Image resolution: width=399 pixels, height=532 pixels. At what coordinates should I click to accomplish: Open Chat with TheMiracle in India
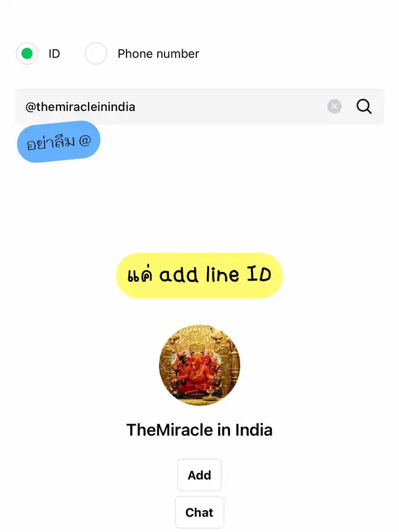199,512
